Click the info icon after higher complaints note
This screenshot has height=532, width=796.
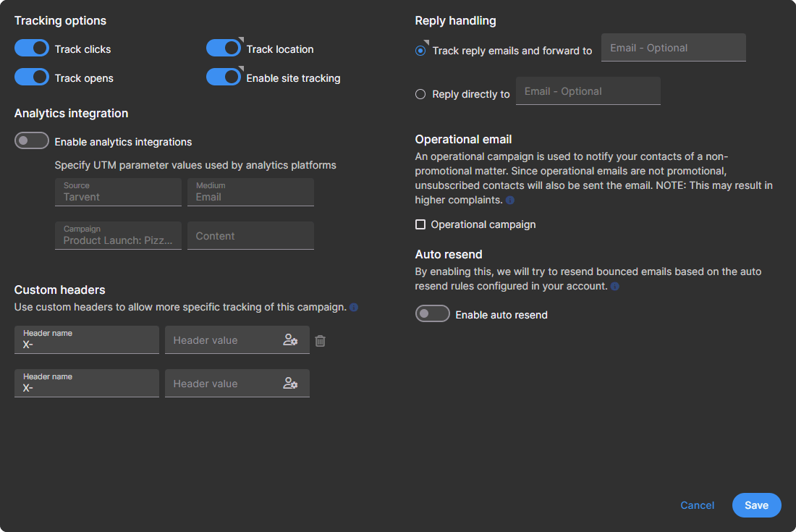pyautogui.click(x=509, y=200)
